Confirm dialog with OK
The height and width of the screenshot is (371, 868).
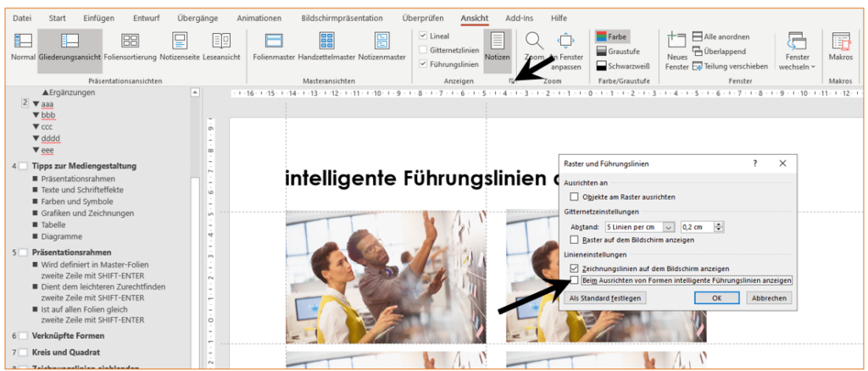(x=717, y=298)
